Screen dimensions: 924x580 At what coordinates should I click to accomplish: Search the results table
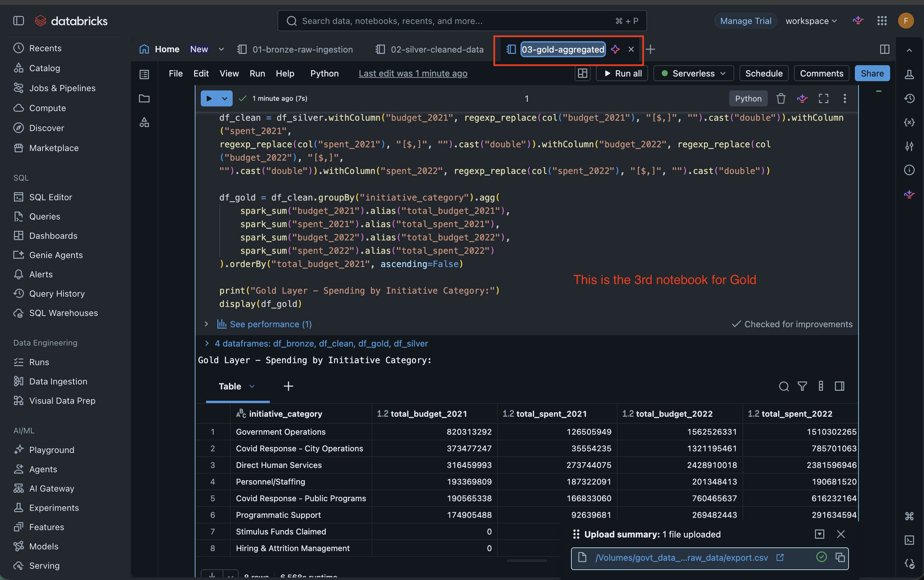tap(784, 386)
